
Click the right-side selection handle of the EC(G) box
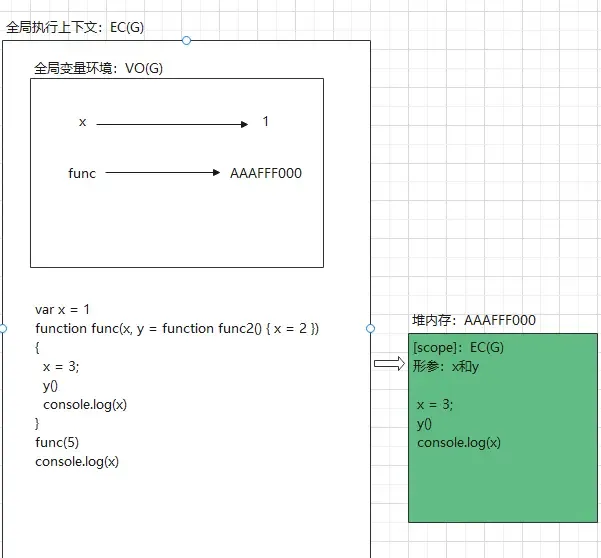pyautogui.click(x=370, y=328)
